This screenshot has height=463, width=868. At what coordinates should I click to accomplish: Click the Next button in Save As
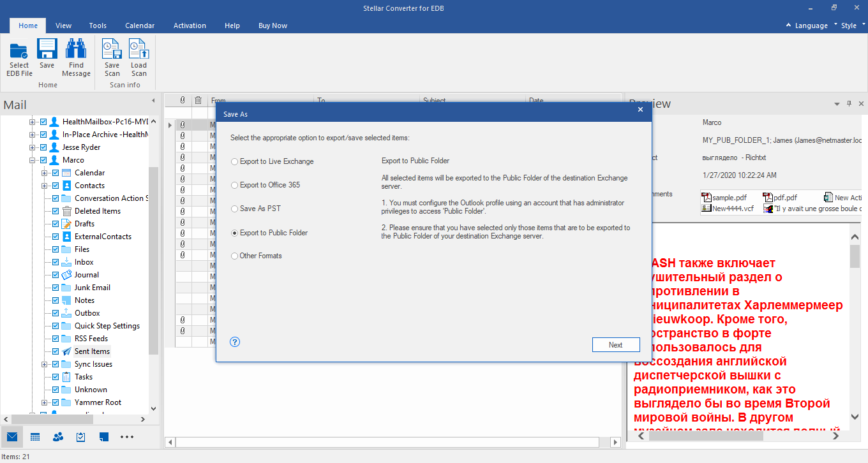(615, 345)
